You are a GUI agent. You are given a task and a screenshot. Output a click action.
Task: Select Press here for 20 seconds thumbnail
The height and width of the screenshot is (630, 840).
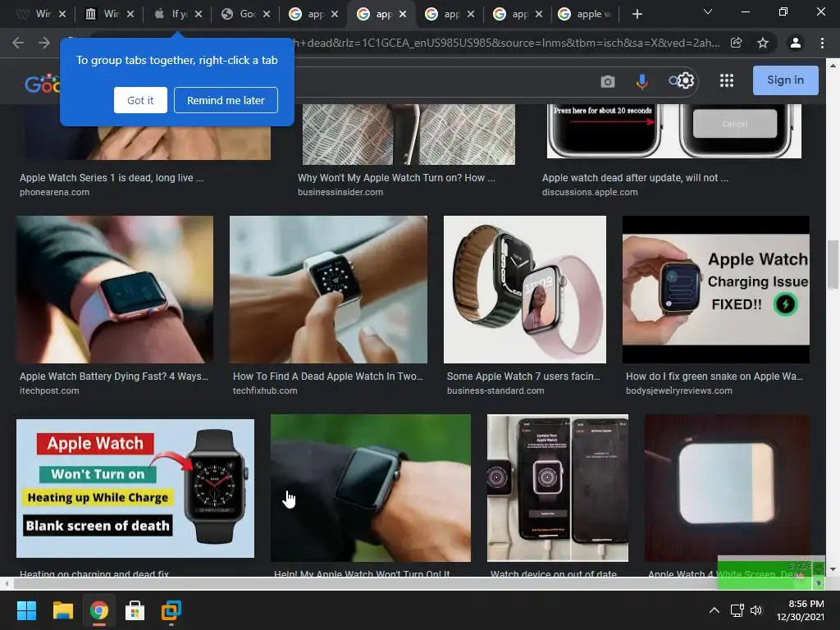674,131
